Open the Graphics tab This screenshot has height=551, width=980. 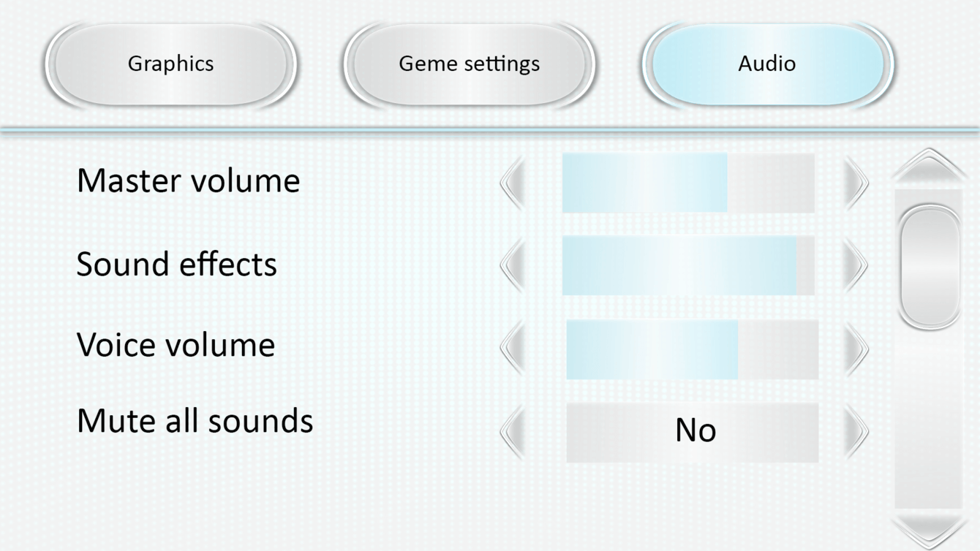pos(170,64)
